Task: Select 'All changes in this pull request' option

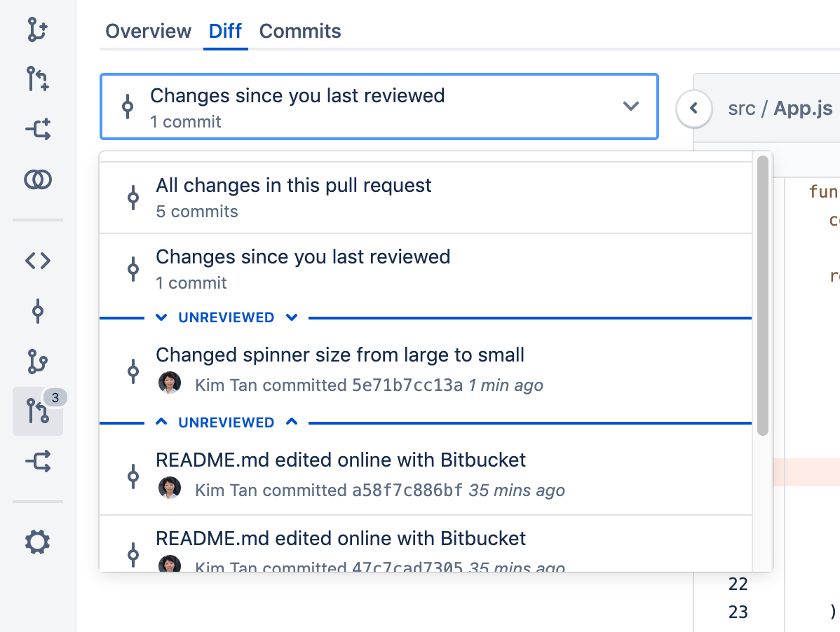Action: (x=426, y=198)
